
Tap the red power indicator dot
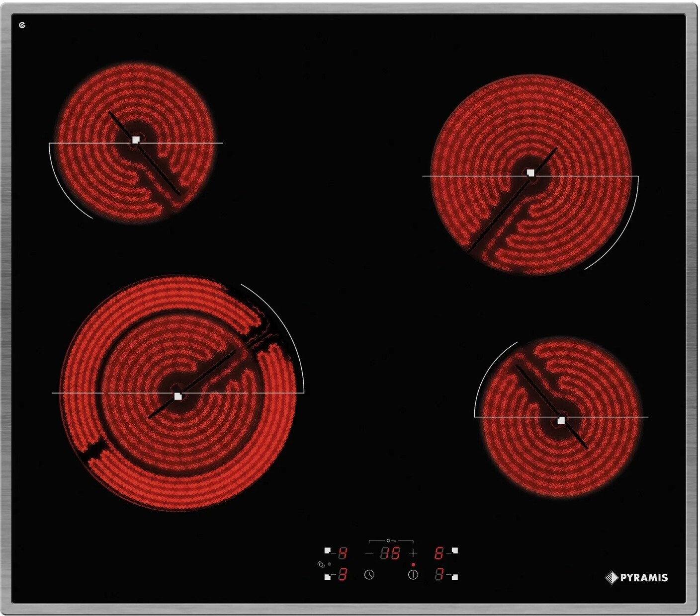pyautogui.click(x=413, y=565)
